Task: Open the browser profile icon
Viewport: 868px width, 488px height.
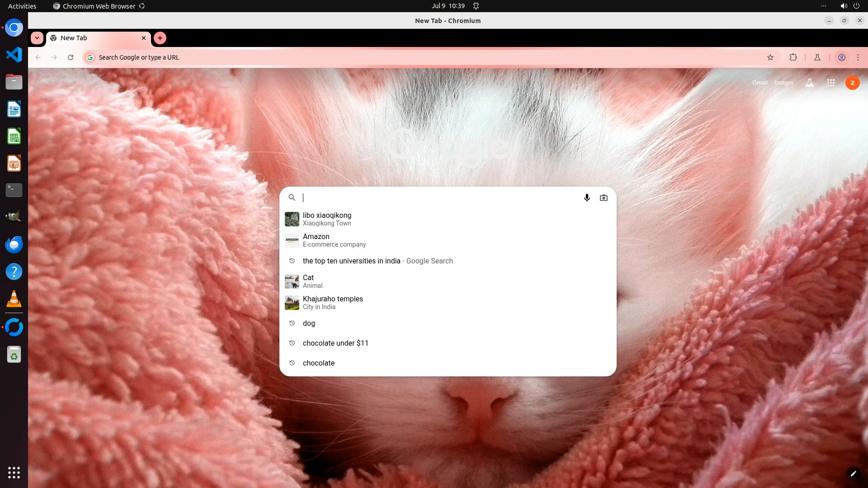Action: pyautogui.click(x=842, y=57)
